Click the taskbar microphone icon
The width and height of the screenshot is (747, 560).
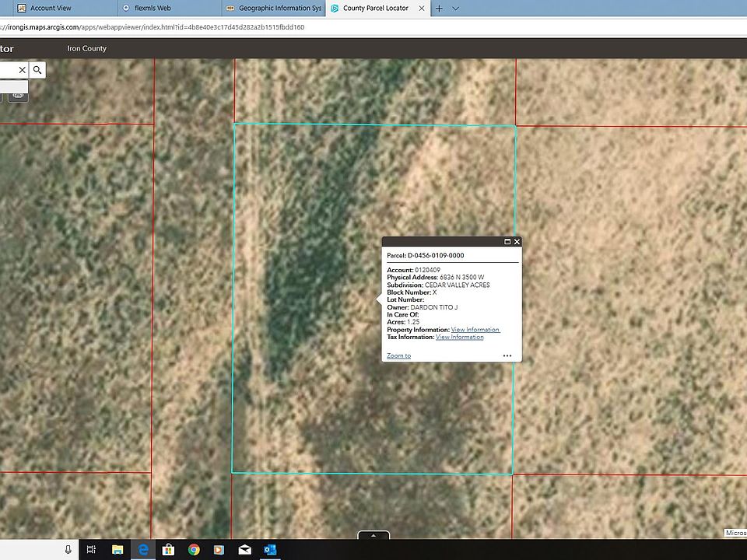(x=68, y=550)
